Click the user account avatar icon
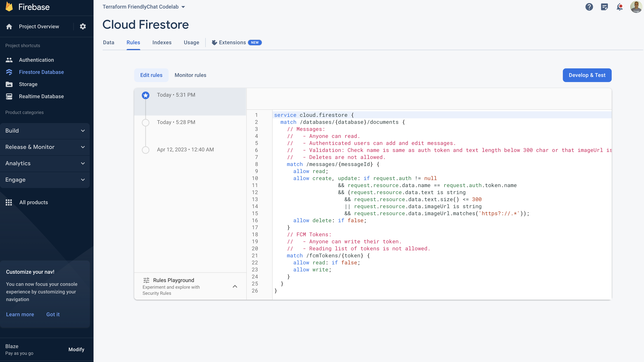 tap(635, 7)
